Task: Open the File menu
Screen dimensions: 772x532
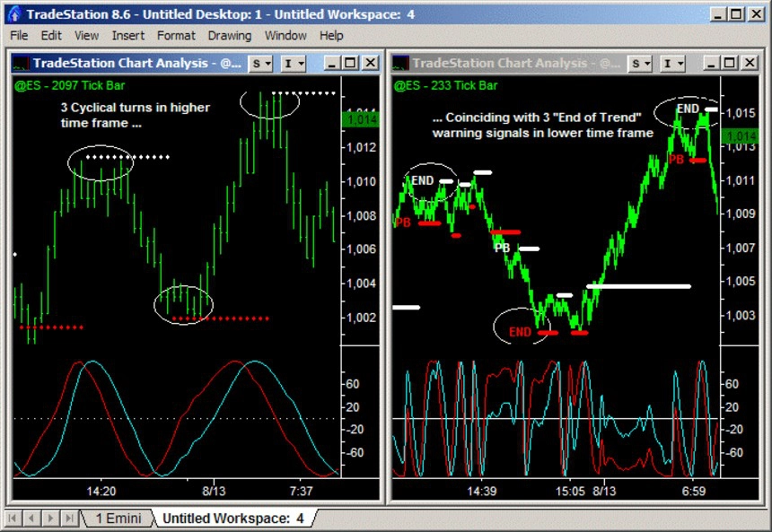Action: pos(19,36)
